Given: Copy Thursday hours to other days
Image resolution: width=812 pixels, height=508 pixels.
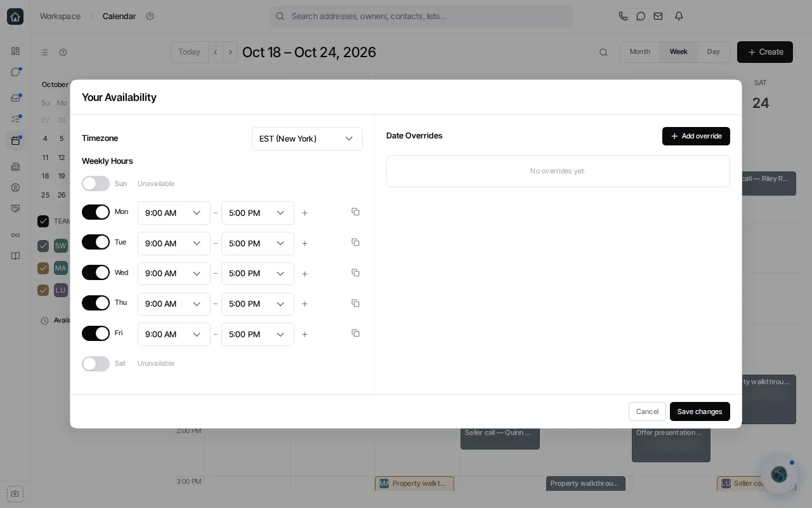Looking at the screenshot, I should click(355, 303).
